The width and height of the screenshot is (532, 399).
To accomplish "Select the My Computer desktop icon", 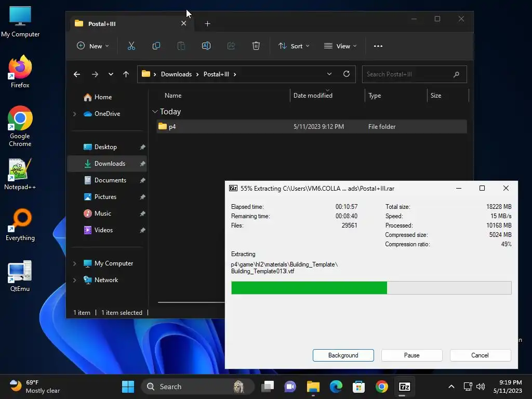I will [x=20, y=22].
